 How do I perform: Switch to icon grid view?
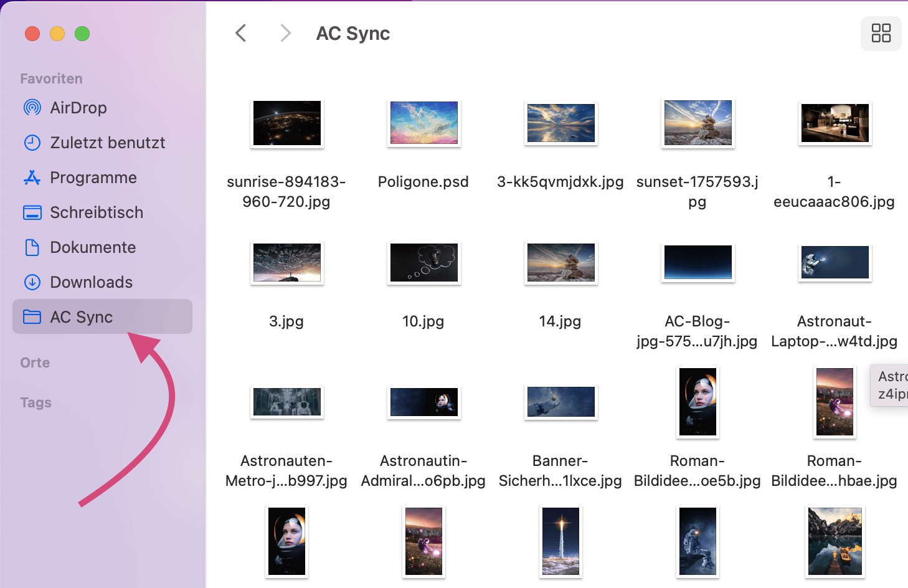pos(881,33)
